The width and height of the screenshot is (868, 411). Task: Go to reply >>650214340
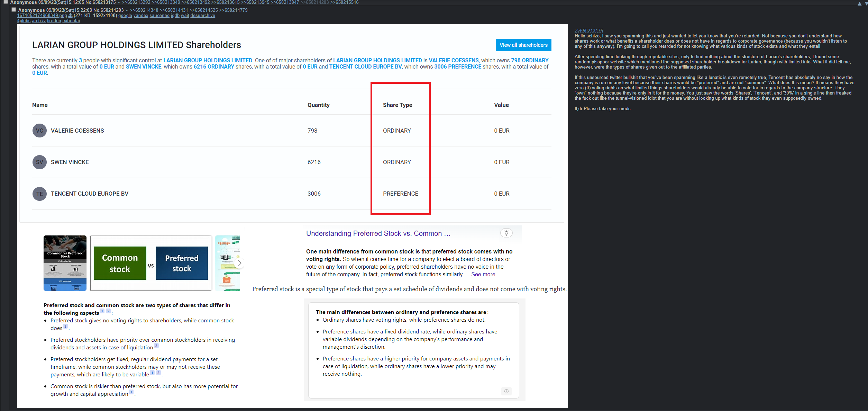point(144,10)
